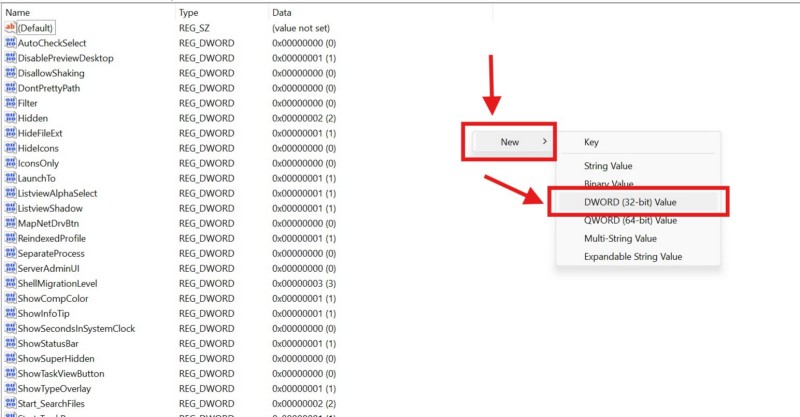
Task: Click the Start_SearchFiles icon
Action: (x=10, y=403)
